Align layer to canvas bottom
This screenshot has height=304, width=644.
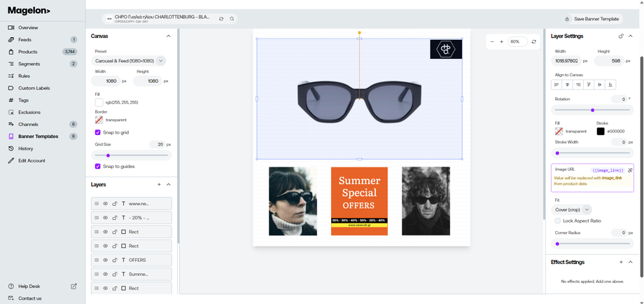click(x=610, y=85)
